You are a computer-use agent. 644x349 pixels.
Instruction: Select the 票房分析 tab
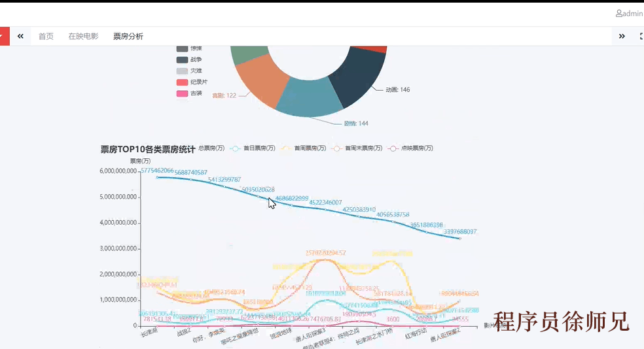click(128, 36)
